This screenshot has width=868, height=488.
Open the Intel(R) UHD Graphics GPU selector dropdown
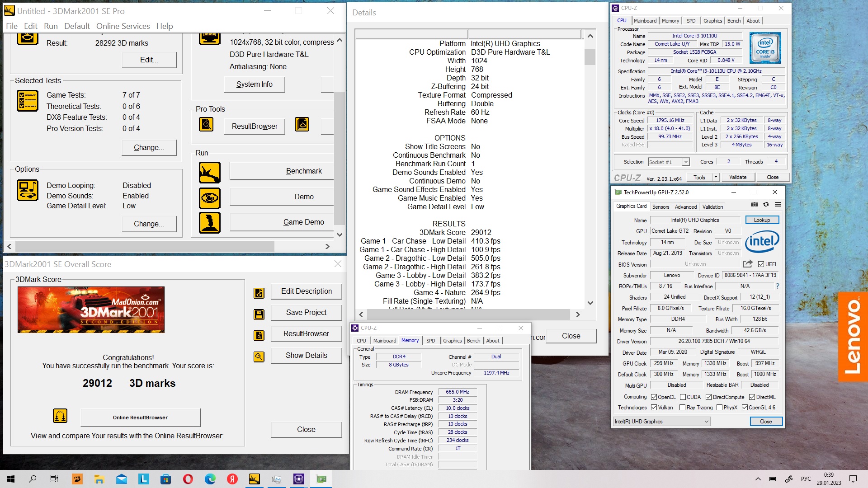coord(662,422)
